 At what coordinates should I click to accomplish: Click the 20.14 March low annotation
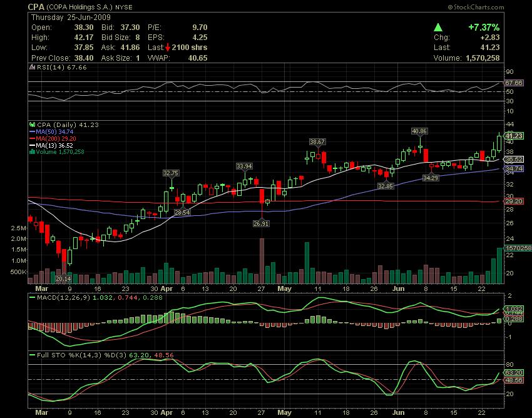pyautogui.click(x=63, y=278)
